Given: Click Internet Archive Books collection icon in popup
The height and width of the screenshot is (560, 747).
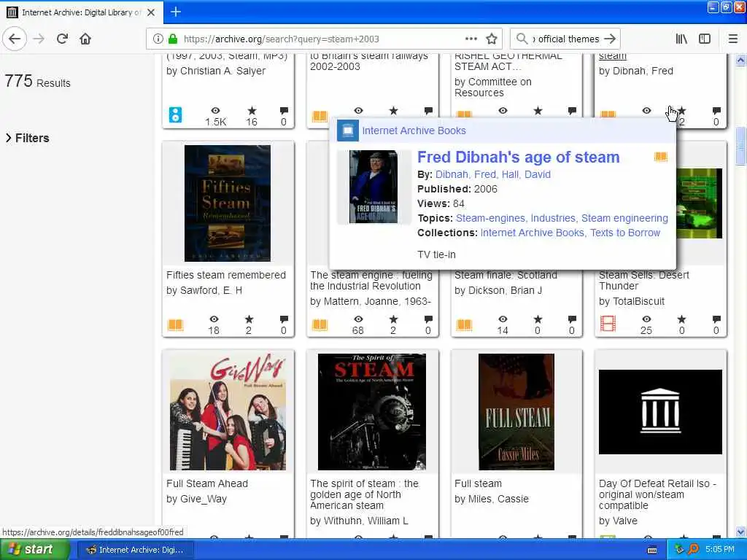Looking at the screenshot, I should 348,131.
